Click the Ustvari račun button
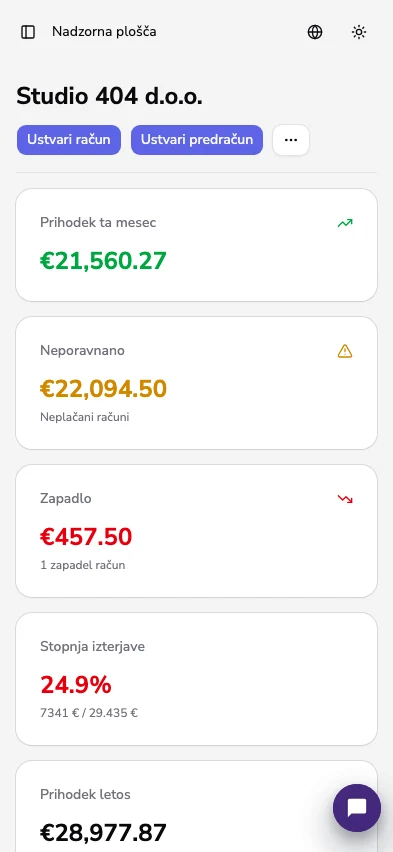Viewport: 393px width, 852px height. point(69,140)
